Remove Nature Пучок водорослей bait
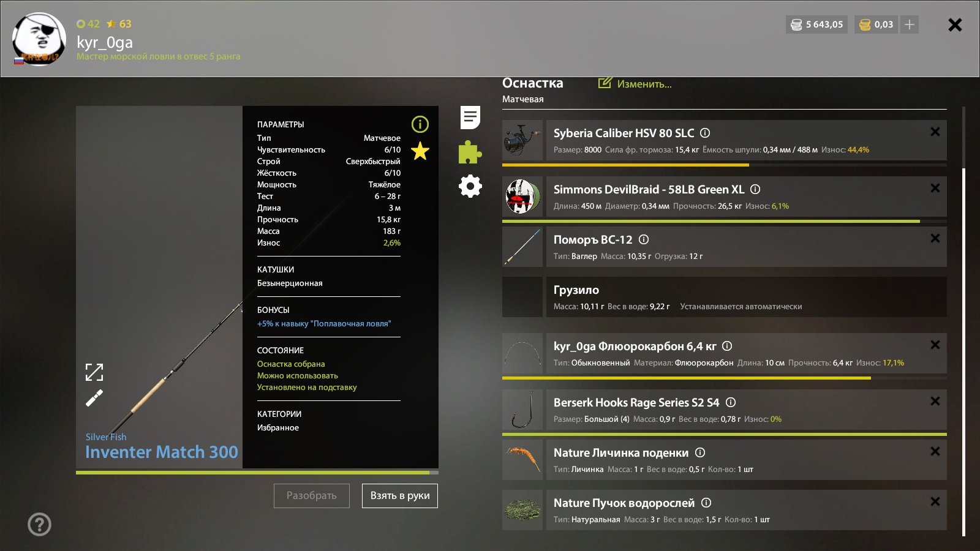The width and height of the screenshot is (980, 551). click(x=935, y=501)
